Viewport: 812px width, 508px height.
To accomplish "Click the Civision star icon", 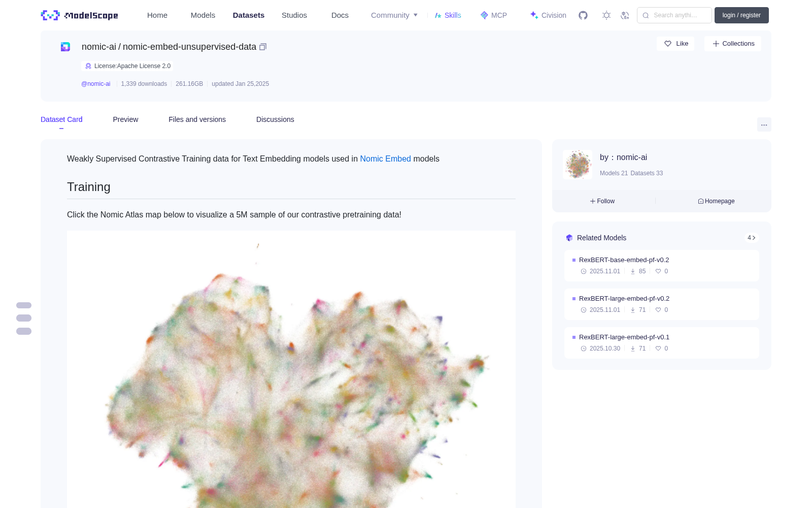I will (534, 15).
